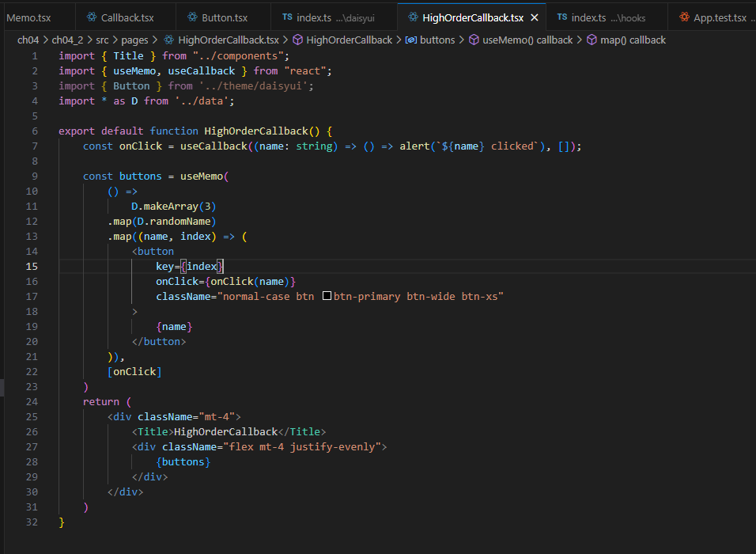
Task: Open the Memo.tsx tab
Action: tap(29, 18)
